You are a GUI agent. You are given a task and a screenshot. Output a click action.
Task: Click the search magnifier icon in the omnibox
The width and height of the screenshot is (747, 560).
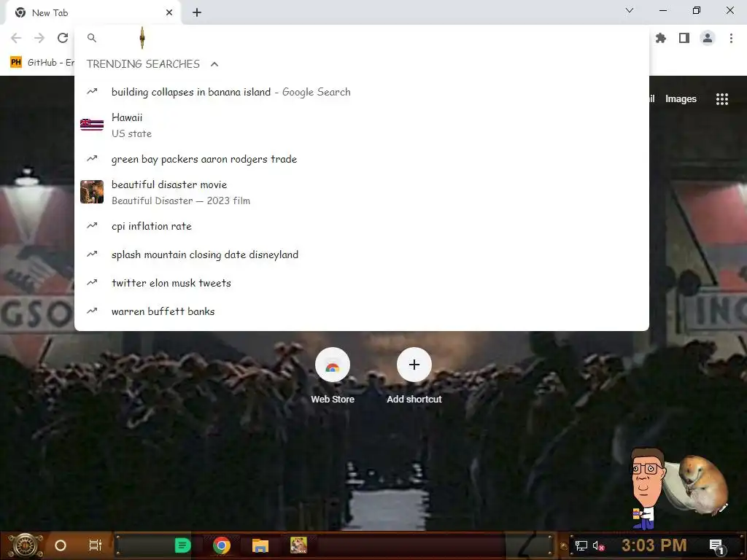(x=92, y=38)
